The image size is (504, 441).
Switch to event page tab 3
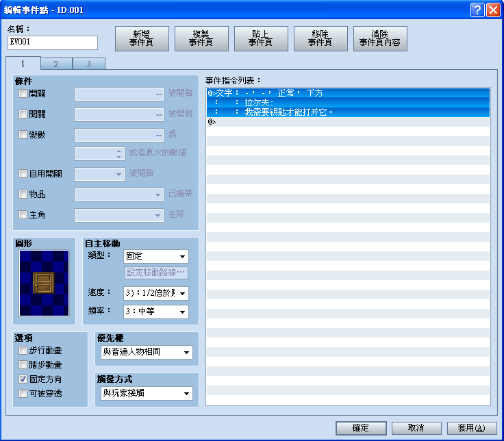pos(89,64)
